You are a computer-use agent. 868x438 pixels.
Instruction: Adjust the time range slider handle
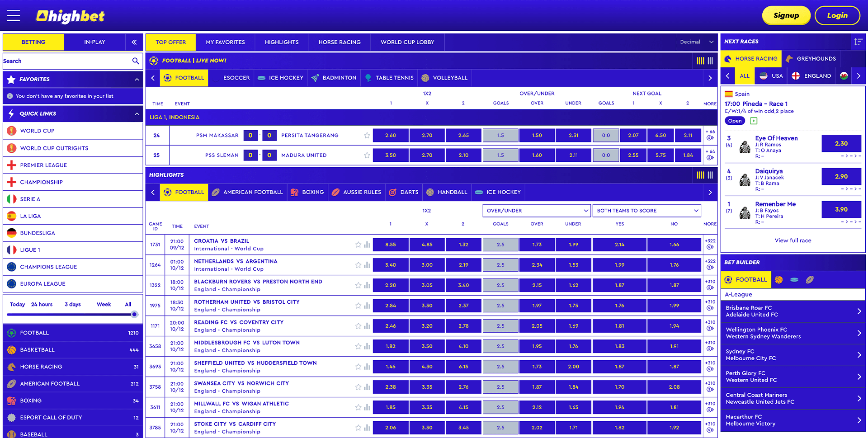pos(134,314)
